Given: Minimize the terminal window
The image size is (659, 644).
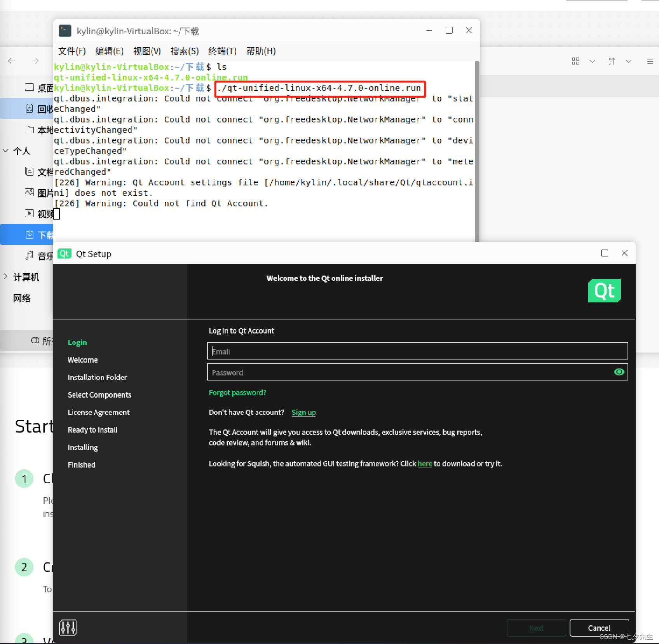Looking at the screenshot, I should (429, 30).
